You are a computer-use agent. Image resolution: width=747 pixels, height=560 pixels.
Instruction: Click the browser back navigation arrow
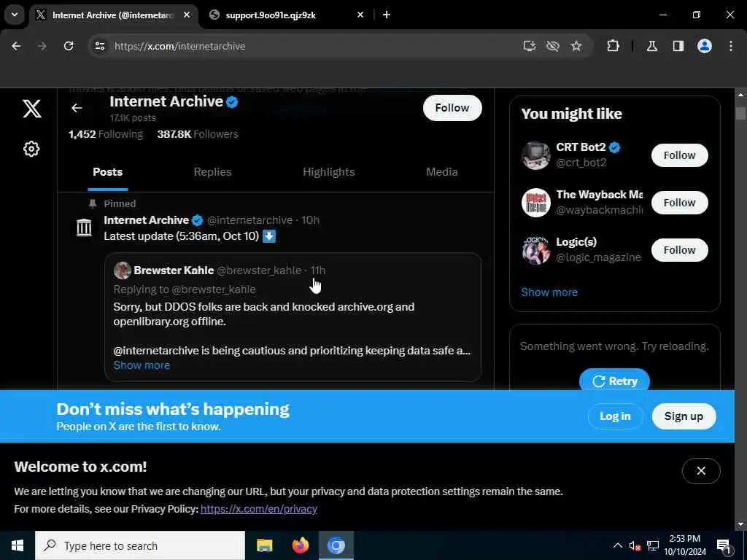16,46
